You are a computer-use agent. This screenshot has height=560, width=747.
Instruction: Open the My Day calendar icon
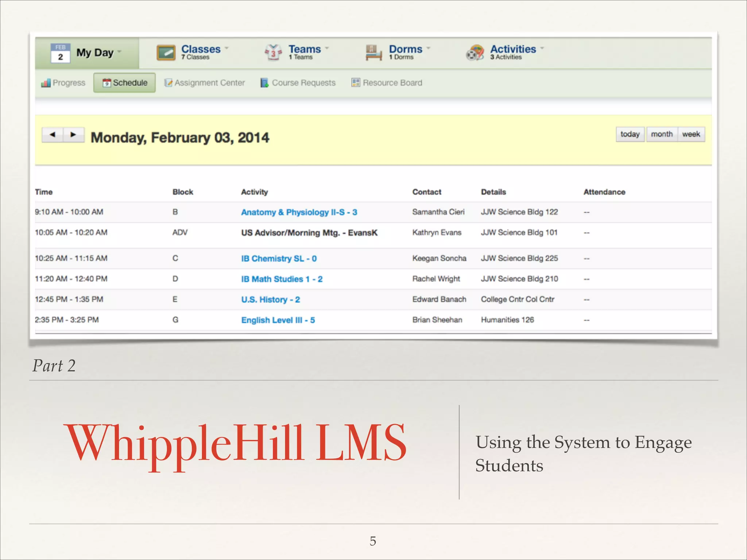[60, 53]
